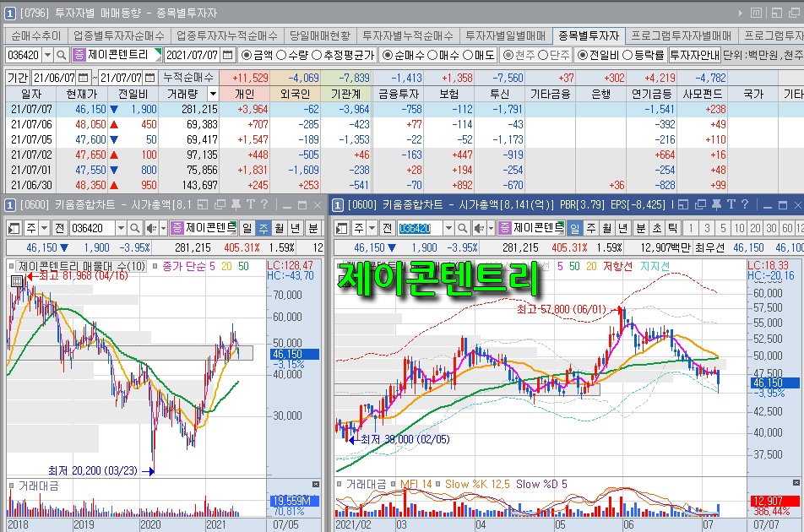Viewport: 804px width, 532px height.
Task: Select 년 period in right chart
Action: pos(623,228)
